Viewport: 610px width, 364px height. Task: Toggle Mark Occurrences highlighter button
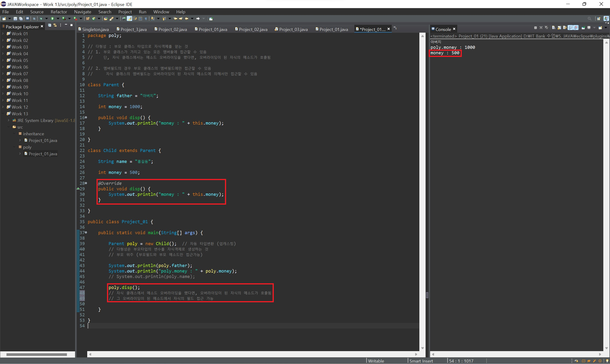[129, 19]
